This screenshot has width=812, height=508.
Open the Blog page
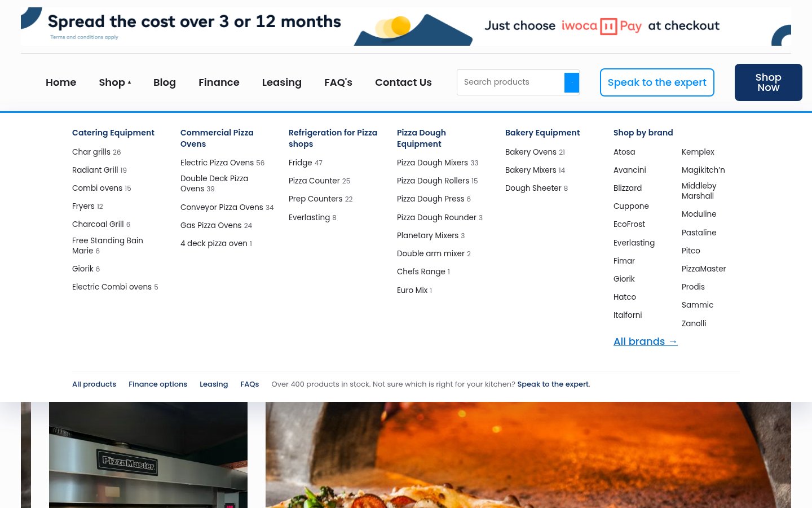click(165, 82)
